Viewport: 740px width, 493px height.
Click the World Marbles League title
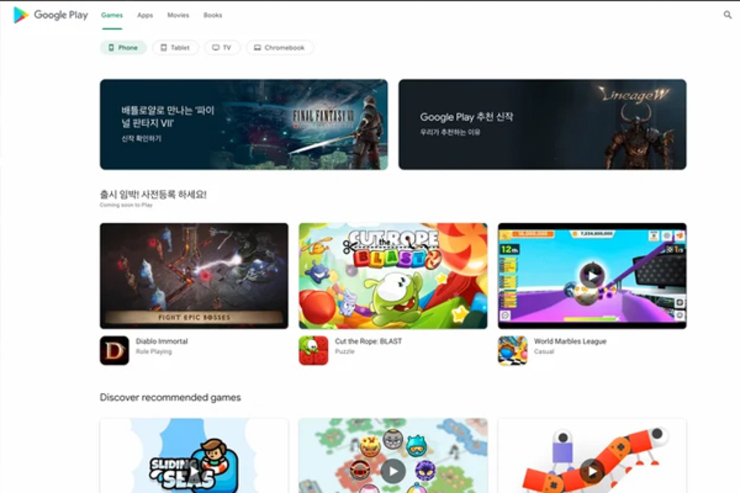(570, 341)
